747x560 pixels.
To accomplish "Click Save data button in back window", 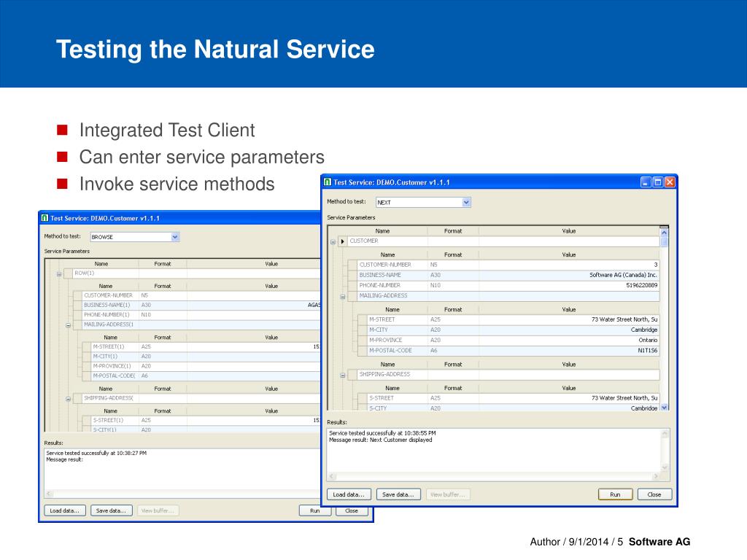I will pos(111,510).
